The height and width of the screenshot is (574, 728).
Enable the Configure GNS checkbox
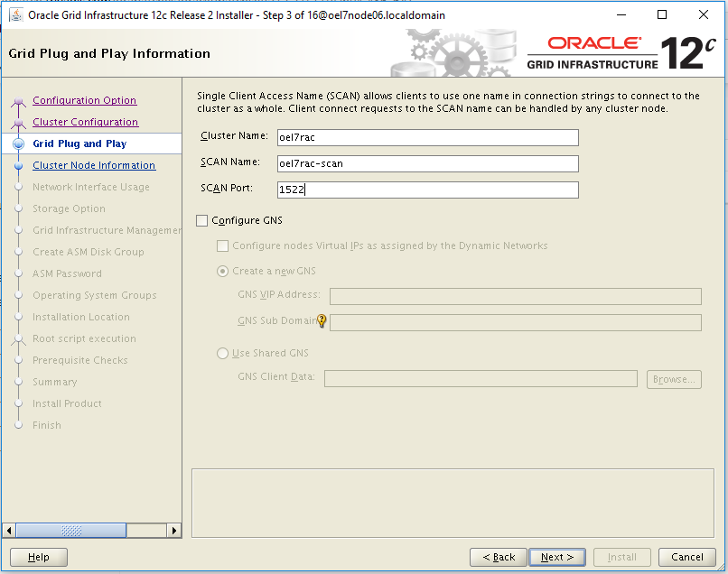202,220
